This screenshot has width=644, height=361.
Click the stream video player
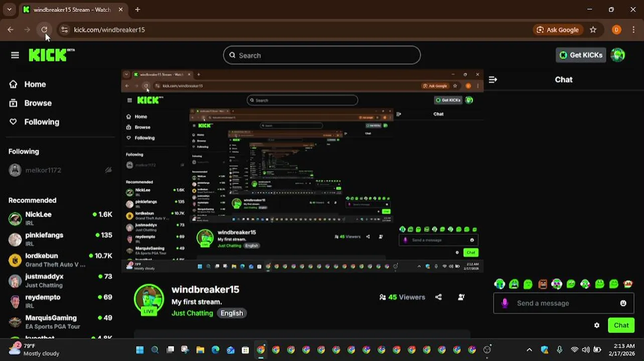[x=302, y=171]
